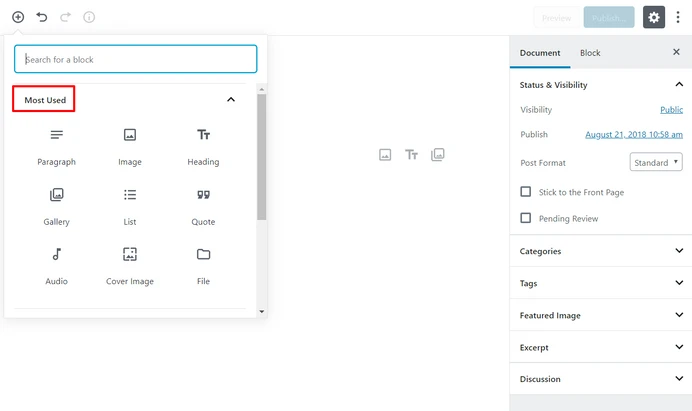Open the Public visibility link
The width and height of the screenshot is (692, 411).
671,109
